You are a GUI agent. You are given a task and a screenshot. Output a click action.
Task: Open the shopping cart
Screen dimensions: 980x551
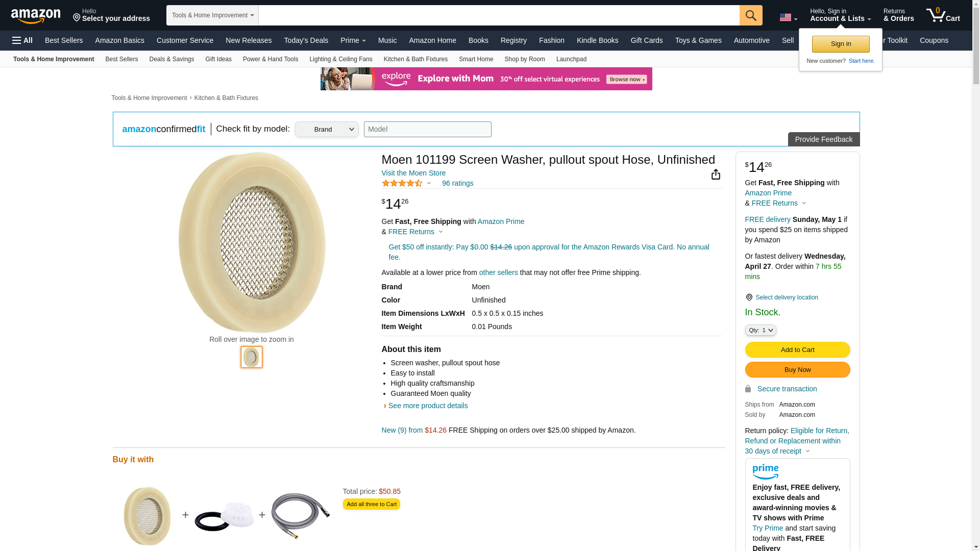943,15
